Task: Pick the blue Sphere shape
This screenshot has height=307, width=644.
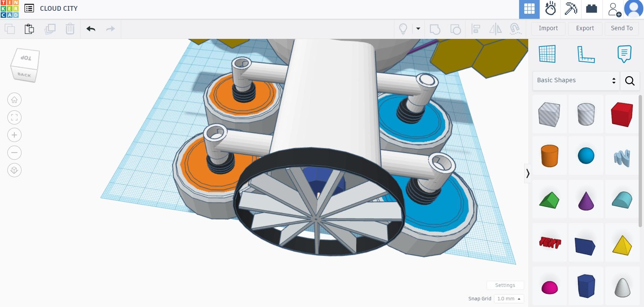Action: 586,156
